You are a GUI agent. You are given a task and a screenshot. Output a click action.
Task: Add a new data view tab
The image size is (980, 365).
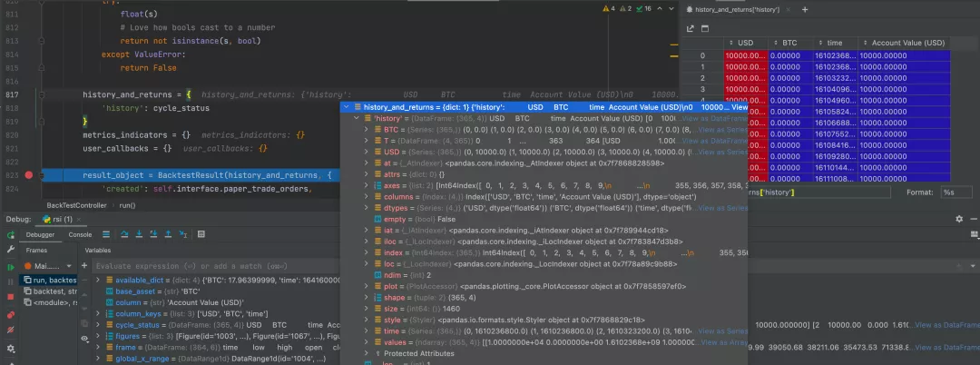point(805,10)
